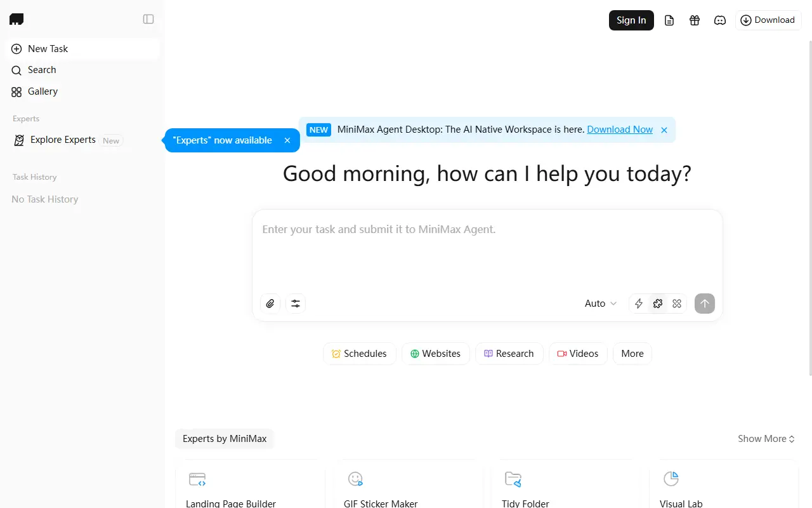
Task: Open the plugins puzzle-piece icon
Action: [658, 304]
